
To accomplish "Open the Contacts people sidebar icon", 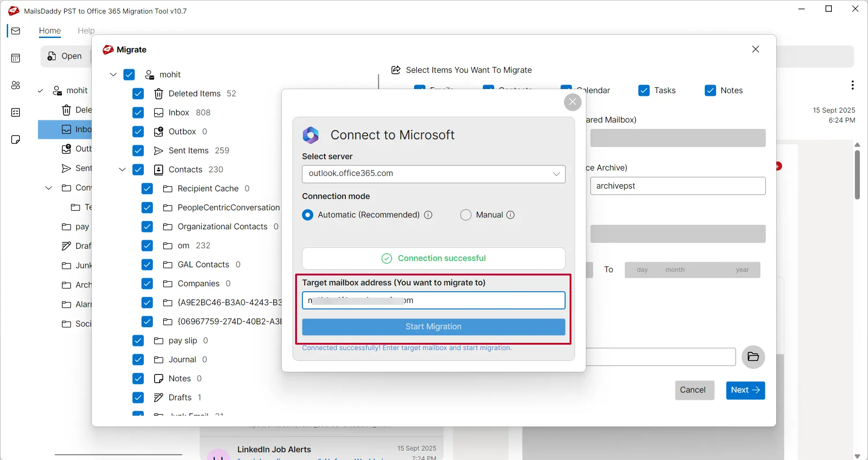I will [16, 85].
